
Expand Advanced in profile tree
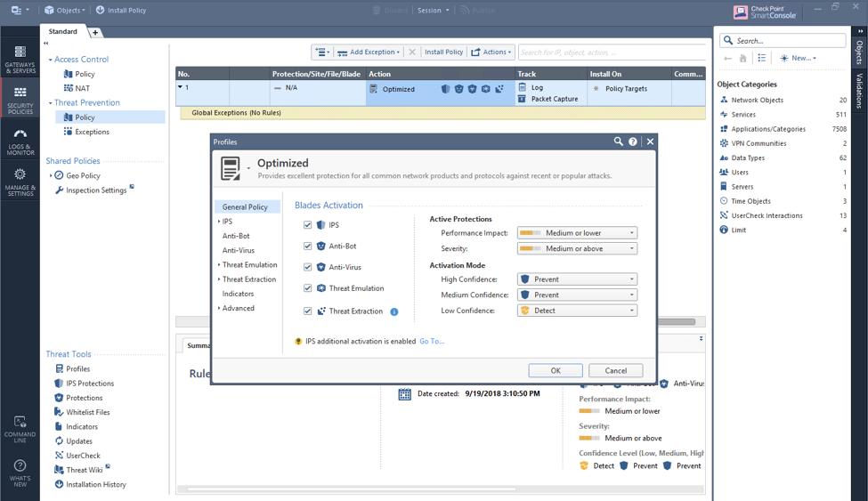pyautogui.click(x=219, y=308)
